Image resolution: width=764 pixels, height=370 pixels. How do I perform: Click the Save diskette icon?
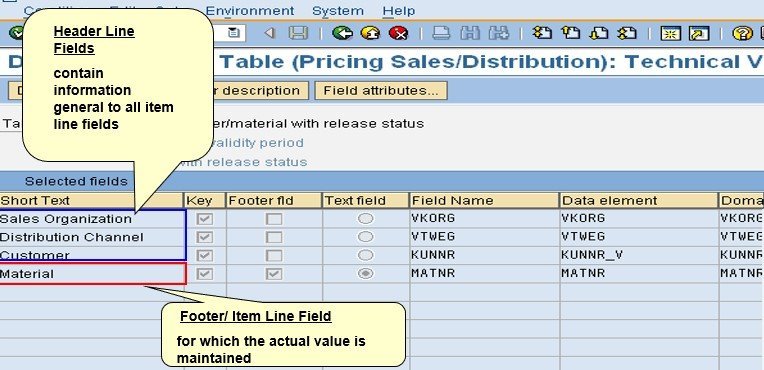point(298,33)
